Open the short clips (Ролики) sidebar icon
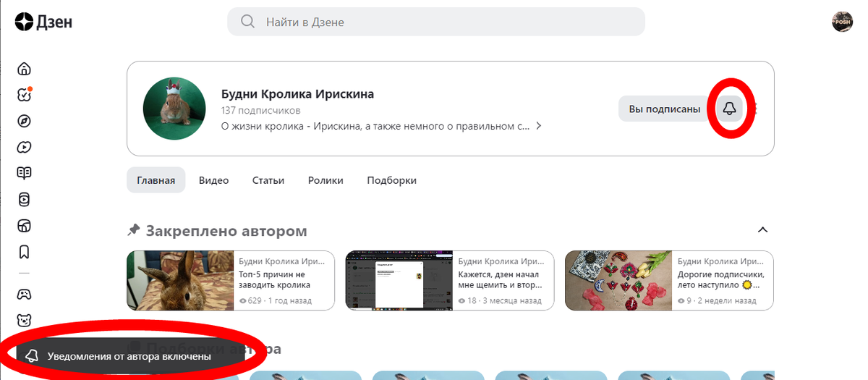Screen dimensions: 868x380 25,199
